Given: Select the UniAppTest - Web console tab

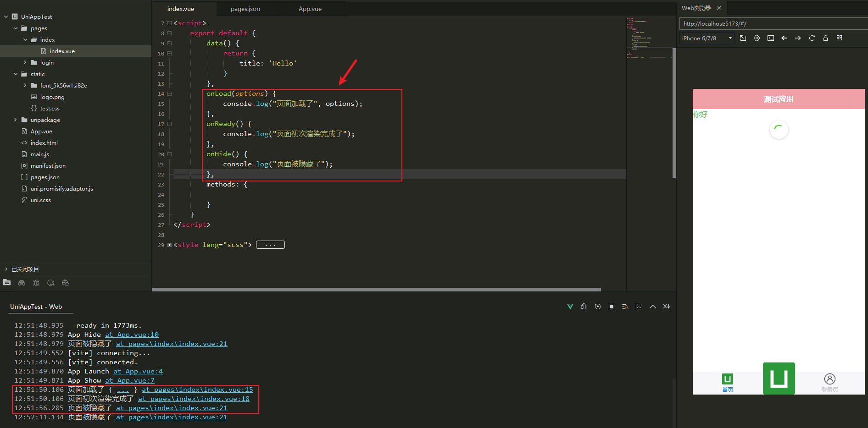Looking at the screenshot, I should (36, 307).
